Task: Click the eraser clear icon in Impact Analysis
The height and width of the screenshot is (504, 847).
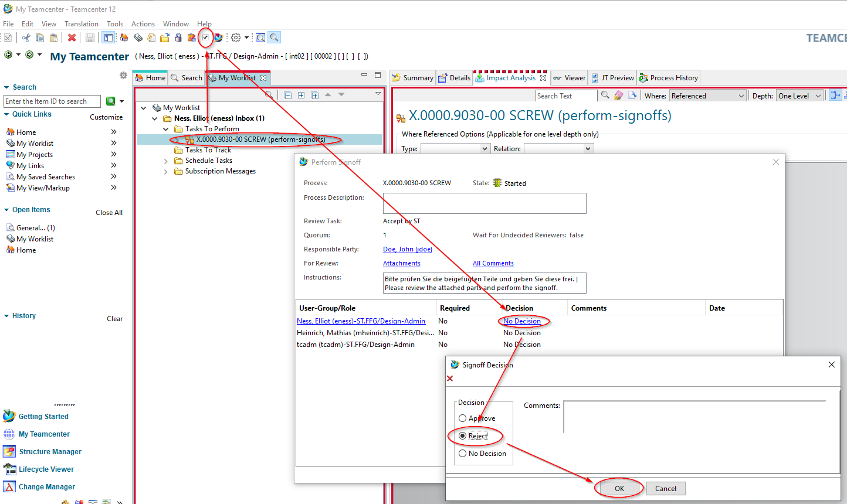Action: pos(618,95)
